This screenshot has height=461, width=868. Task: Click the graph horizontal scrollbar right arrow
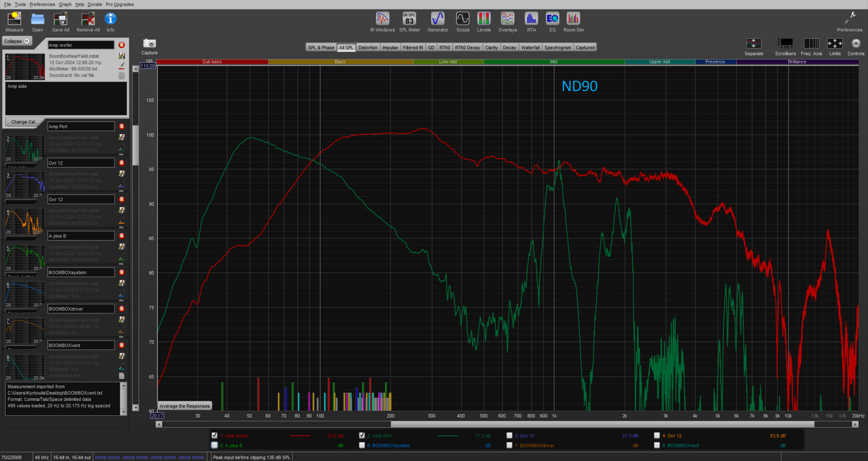click(856, 424)
